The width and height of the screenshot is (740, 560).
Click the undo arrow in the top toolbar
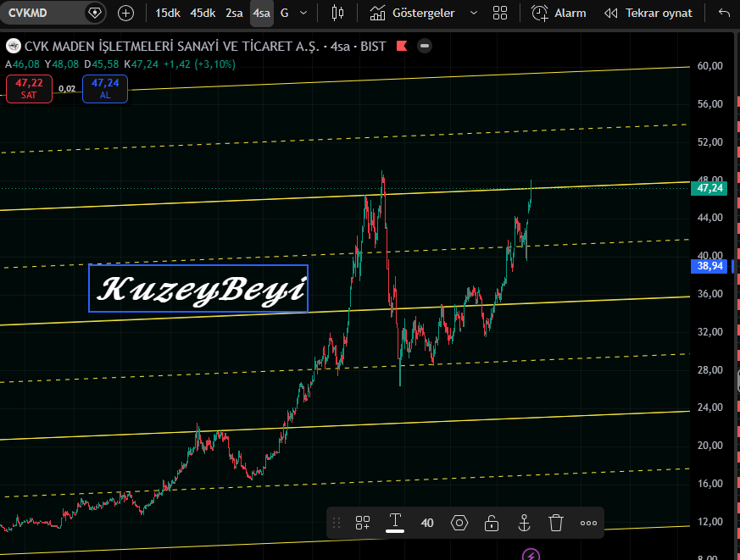tap(724, 13)
